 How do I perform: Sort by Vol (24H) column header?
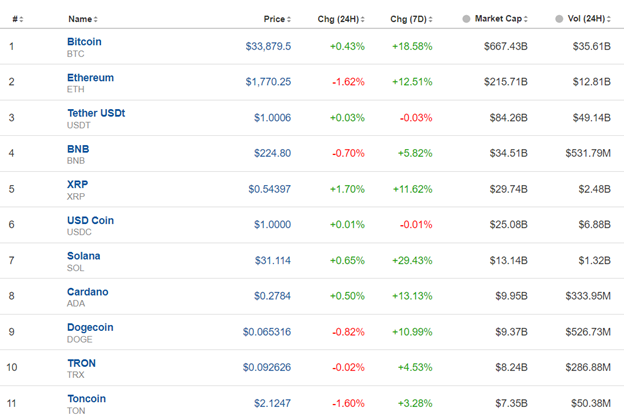589,19
